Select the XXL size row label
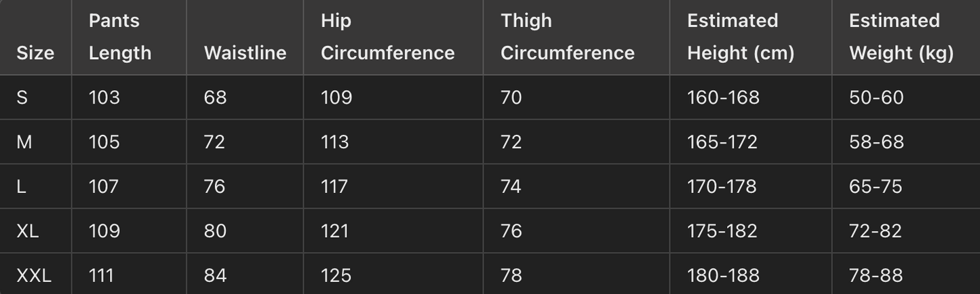 34,276
